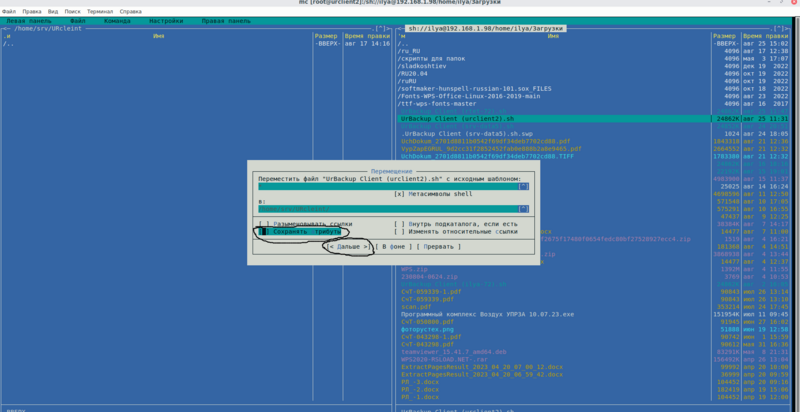Open history of source template field

tap(523, 187)
